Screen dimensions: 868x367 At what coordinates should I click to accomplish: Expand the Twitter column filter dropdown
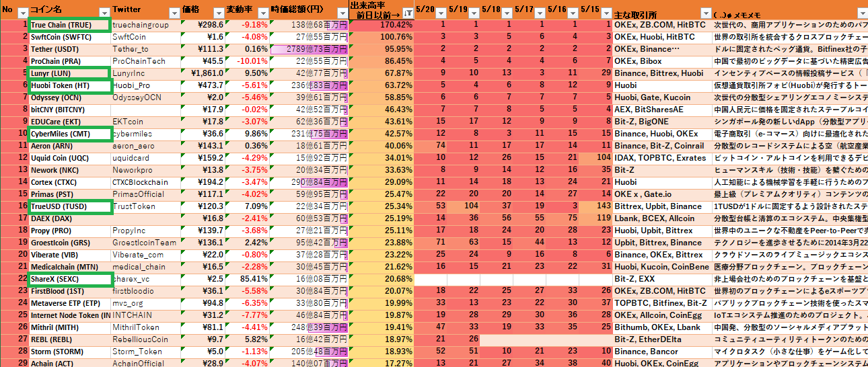click(174, 13)
